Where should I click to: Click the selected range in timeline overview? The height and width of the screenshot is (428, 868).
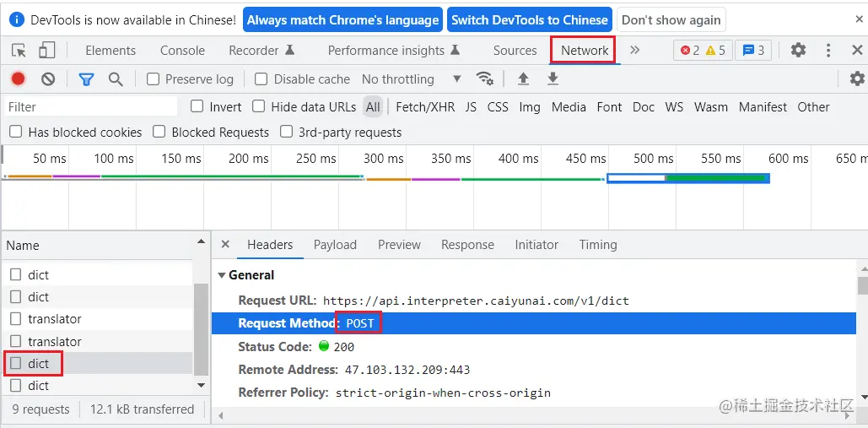[687, 178]
